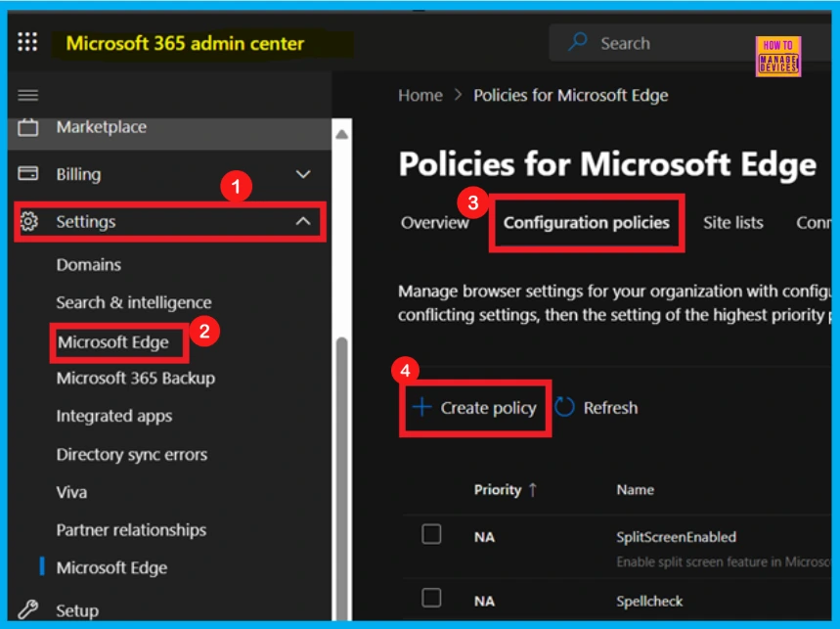Collapse the Settings chevron
840x629 pixels.
[303, 221]
